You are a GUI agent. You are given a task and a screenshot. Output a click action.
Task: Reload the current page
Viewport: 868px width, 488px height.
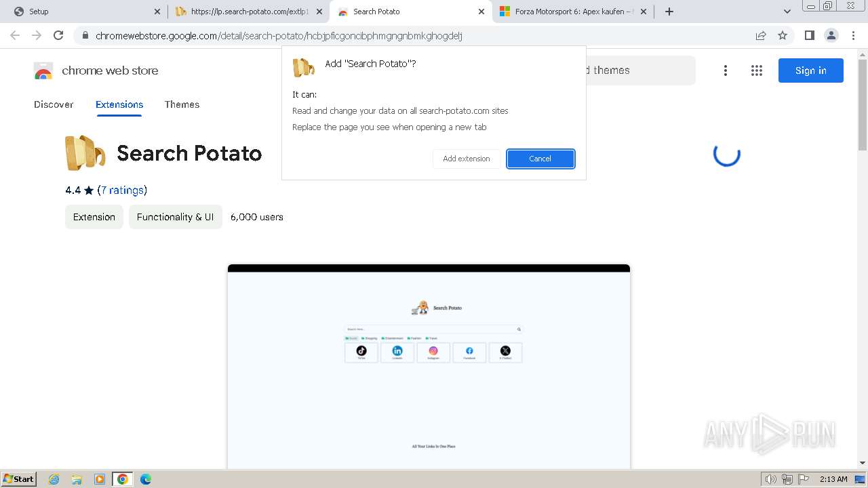(58, 35)
